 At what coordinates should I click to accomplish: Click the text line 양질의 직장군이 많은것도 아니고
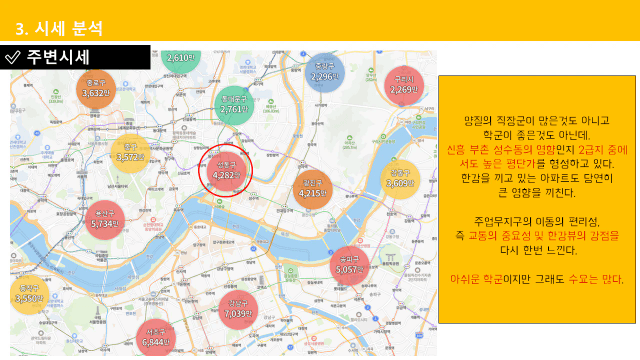(537, 120)
